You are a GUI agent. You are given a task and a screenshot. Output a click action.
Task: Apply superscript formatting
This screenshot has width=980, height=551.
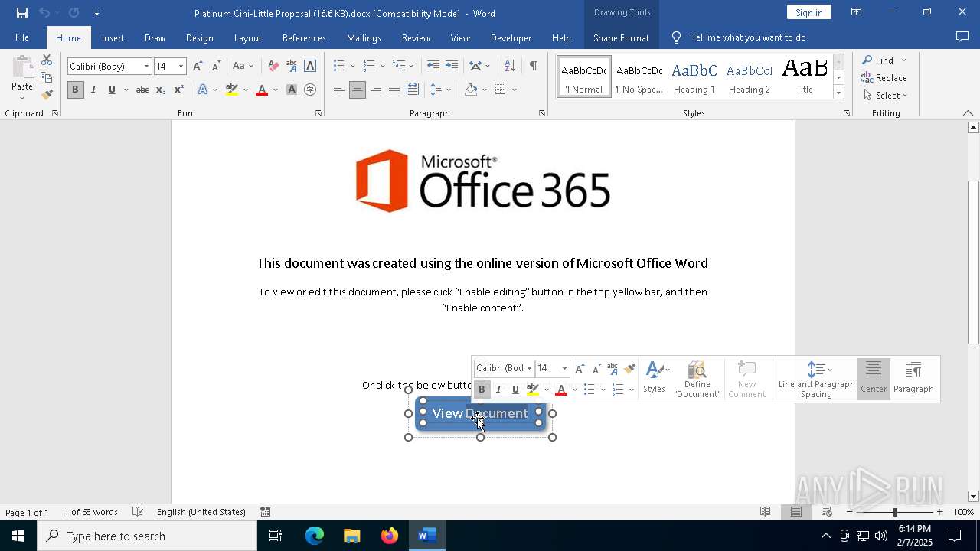point(179,90)
